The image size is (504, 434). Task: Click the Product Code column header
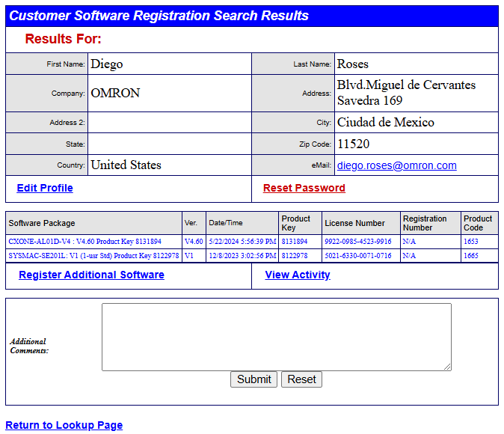[x=478, y=223]
